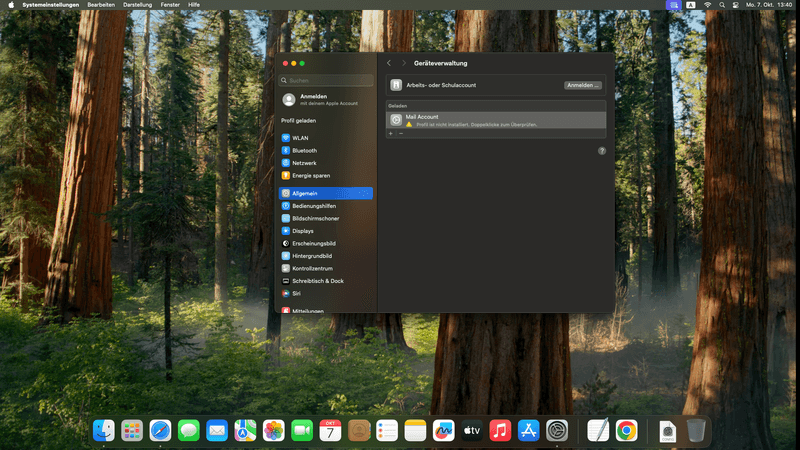Open the Darstellung menu
The image size is (800, 450).
(x=138, y=5)
